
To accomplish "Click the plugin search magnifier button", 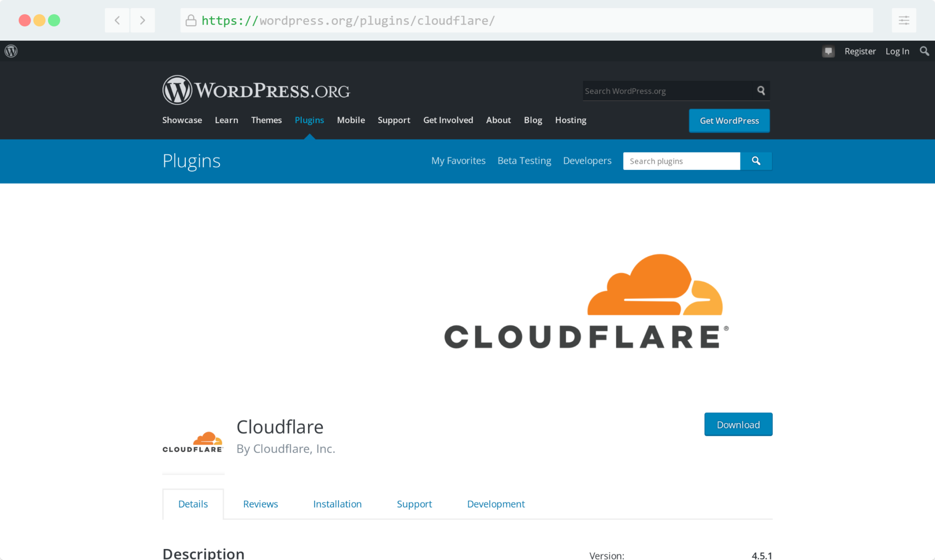I will 756,161.
